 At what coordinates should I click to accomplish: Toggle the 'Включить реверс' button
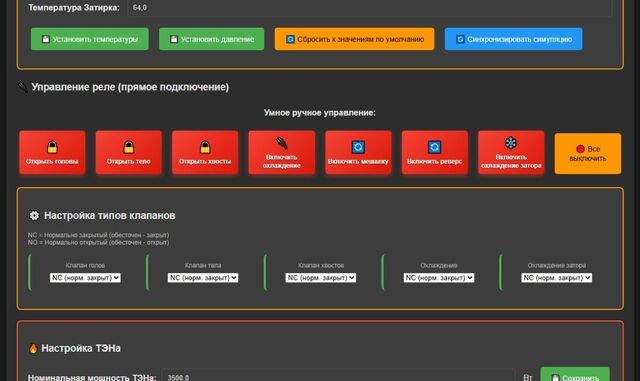pyautogui.click(x=434, y=153)
